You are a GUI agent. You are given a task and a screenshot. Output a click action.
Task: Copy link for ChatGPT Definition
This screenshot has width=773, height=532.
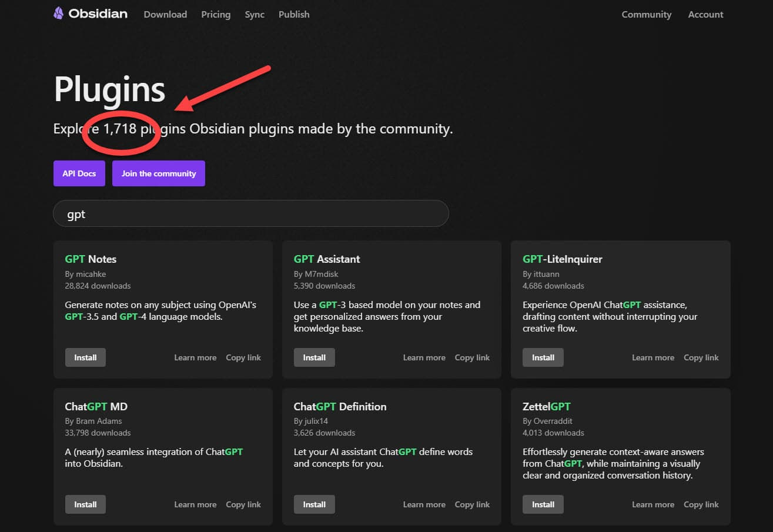pos(472,504)
